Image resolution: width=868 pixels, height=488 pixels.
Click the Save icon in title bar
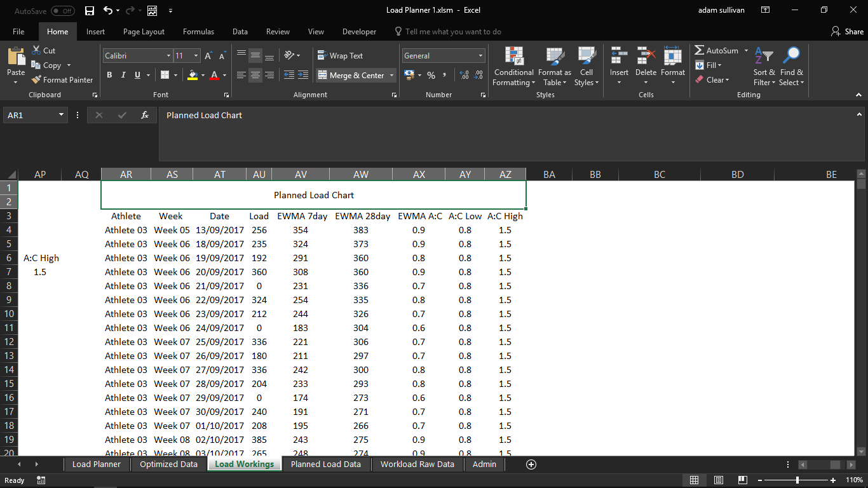click(x=89, y=11)
